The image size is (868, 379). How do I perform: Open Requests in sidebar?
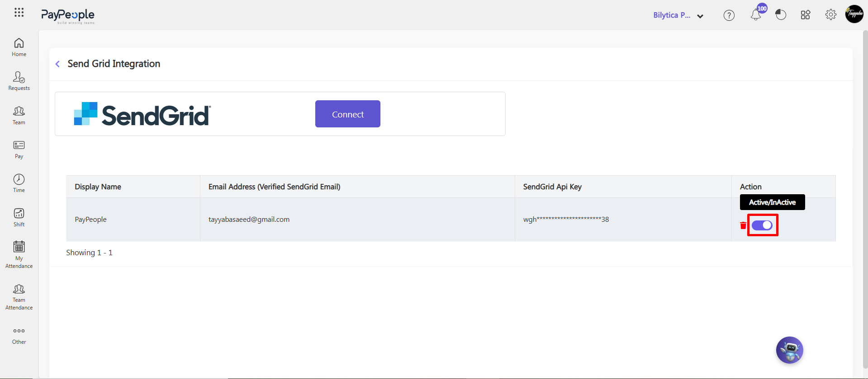tap(19, 81)
